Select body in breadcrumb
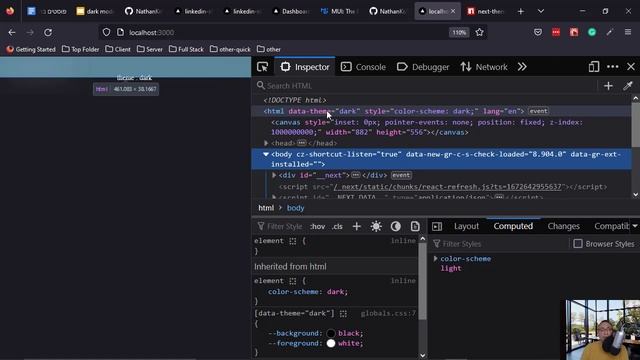The image size is (640, 360). click(x=296, y=208)
